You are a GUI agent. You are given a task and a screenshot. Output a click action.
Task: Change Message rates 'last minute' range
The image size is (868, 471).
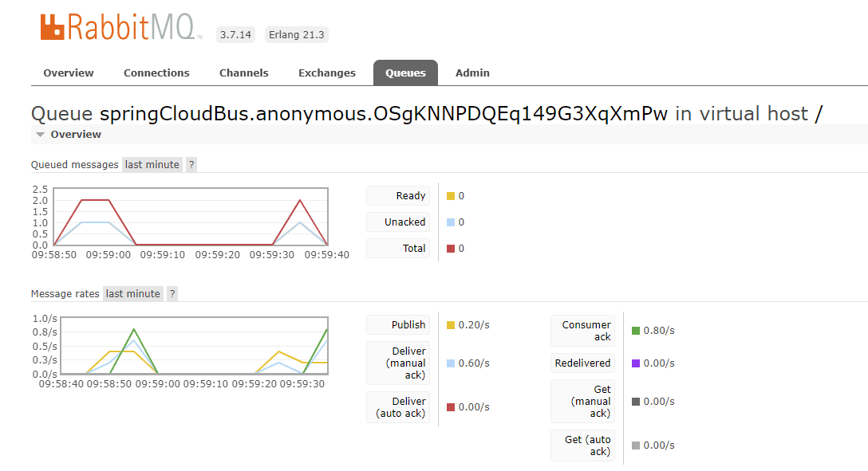(x=133, y=294)
